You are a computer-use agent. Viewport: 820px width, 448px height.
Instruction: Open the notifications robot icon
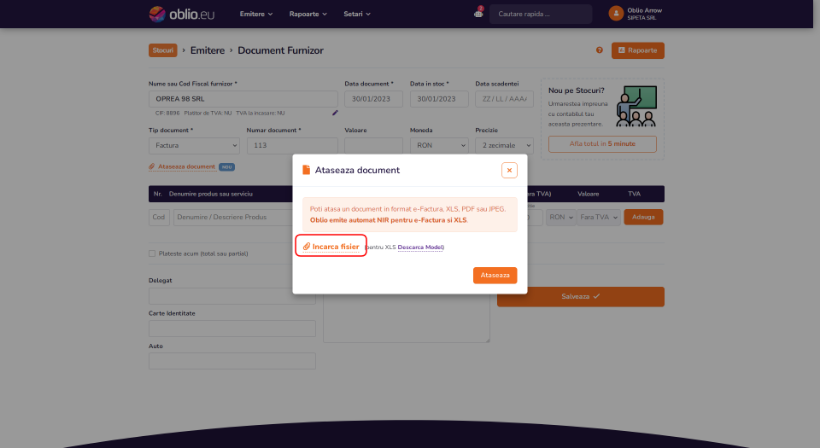coord(478,13)
